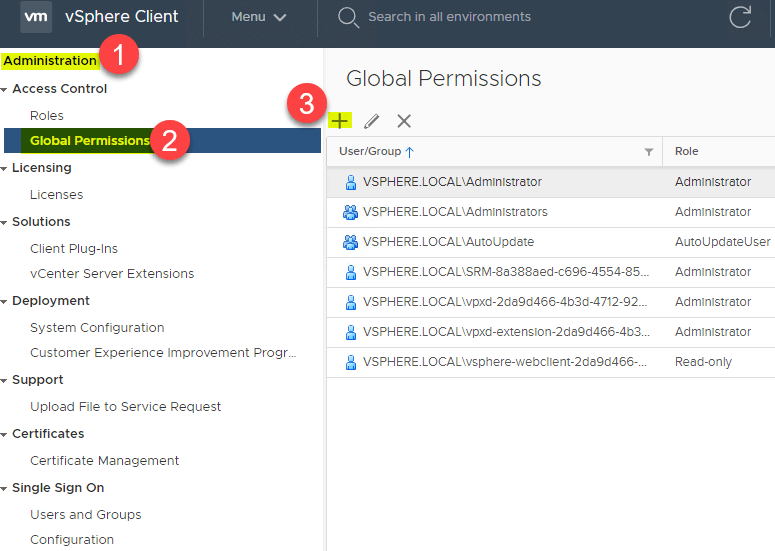Select the VSPHERE.LOCAL\vpxd-extension row

click(551, 333)
